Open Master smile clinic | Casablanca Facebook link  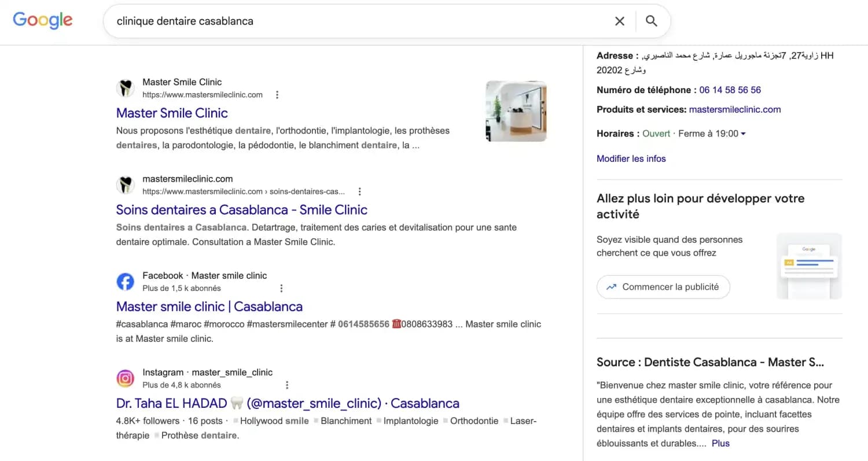coord(209,306)
